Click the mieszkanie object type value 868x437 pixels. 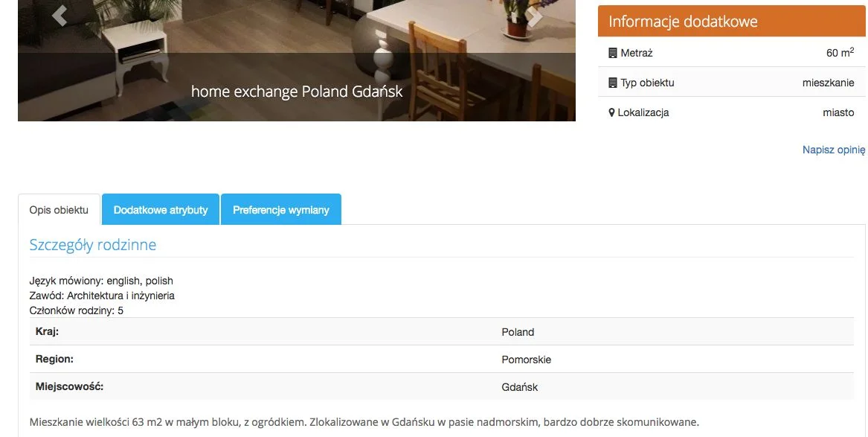[828, 83]
